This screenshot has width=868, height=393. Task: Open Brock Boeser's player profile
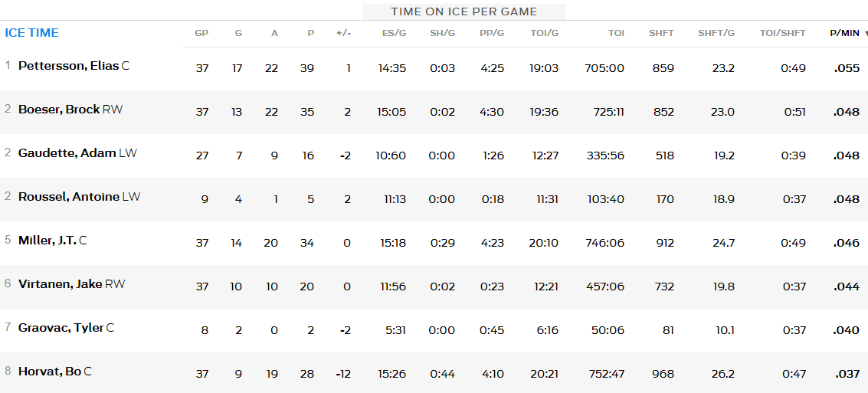(x=59, y=110)
